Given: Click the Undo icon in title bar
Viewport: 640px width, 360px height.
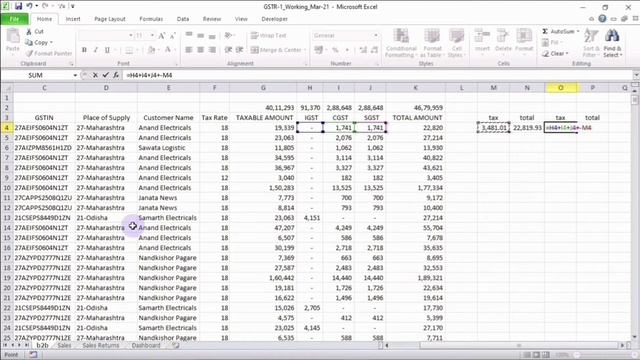Looking at the screenshot, I should click(x=29, y=6).
